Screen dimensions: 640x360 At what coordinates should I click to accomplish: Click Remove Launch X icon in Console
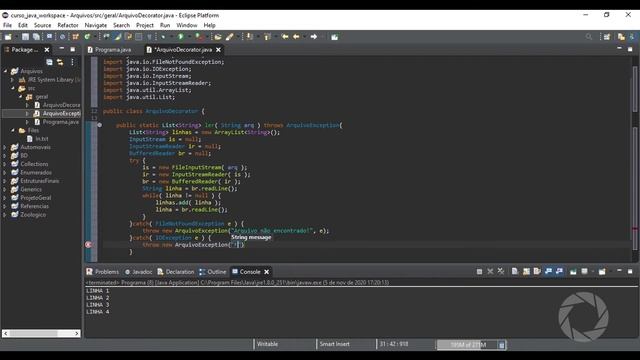(x=490, y=271)
